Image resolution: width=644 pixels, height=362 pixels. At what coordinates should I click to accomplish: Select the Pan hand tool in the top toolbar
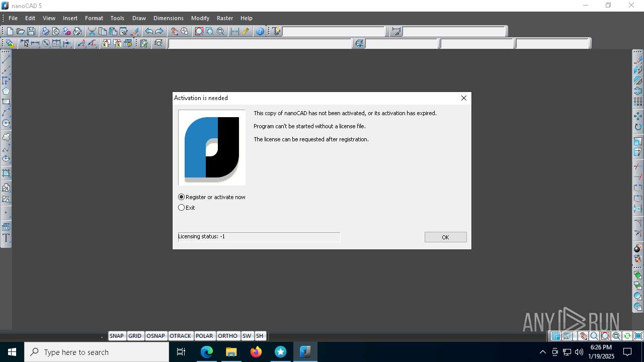[174, 31]
